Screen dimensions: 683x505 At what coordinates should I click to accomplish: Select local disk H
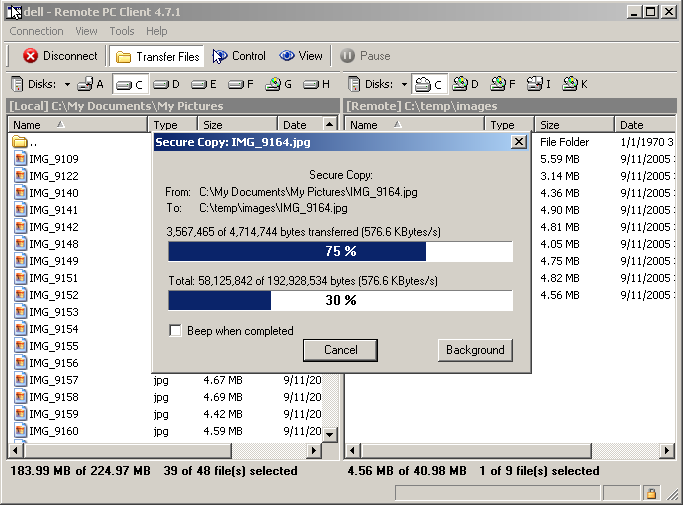pos(316,84)
